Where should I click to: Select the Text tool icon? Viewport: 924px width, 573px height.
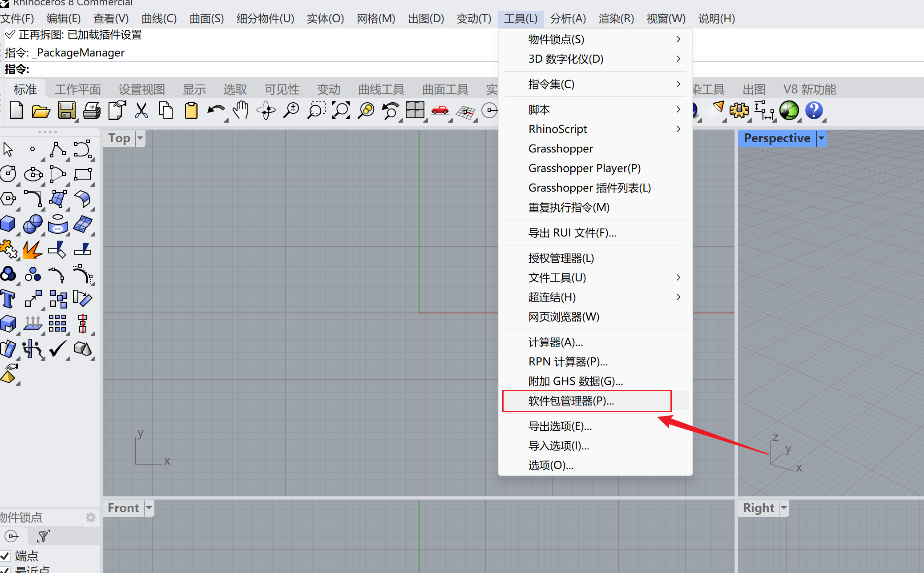(x=8, y=299)
